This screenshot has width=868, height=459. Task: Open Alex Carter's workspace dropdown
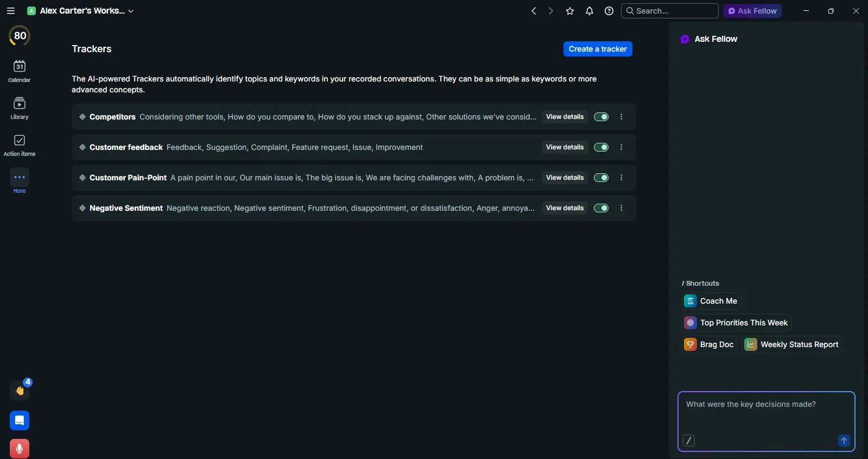[80, 11]
